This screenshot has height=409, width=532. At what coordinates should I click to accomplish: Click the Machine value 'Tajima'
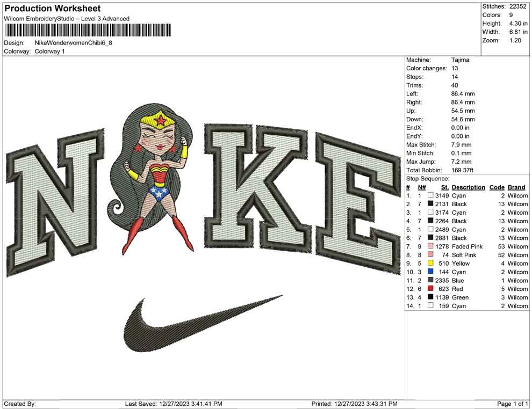point(460,60)
